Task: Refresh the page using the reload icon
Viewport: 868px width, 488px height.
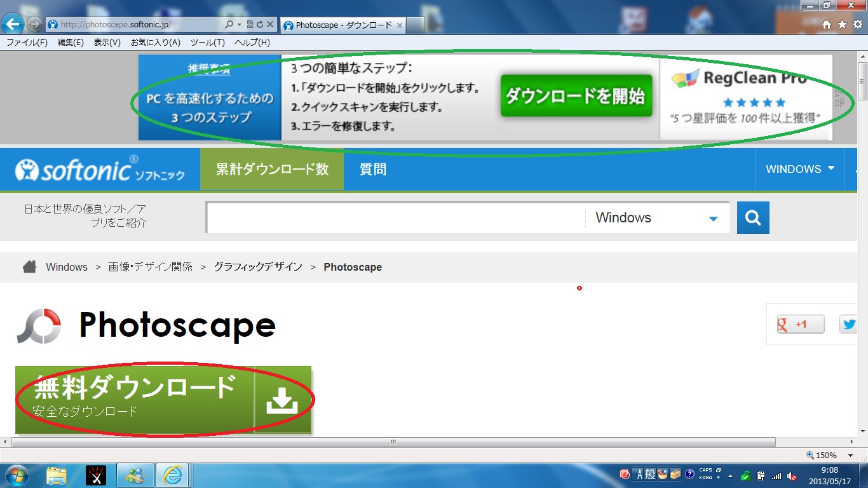Action: click(259, 25)
